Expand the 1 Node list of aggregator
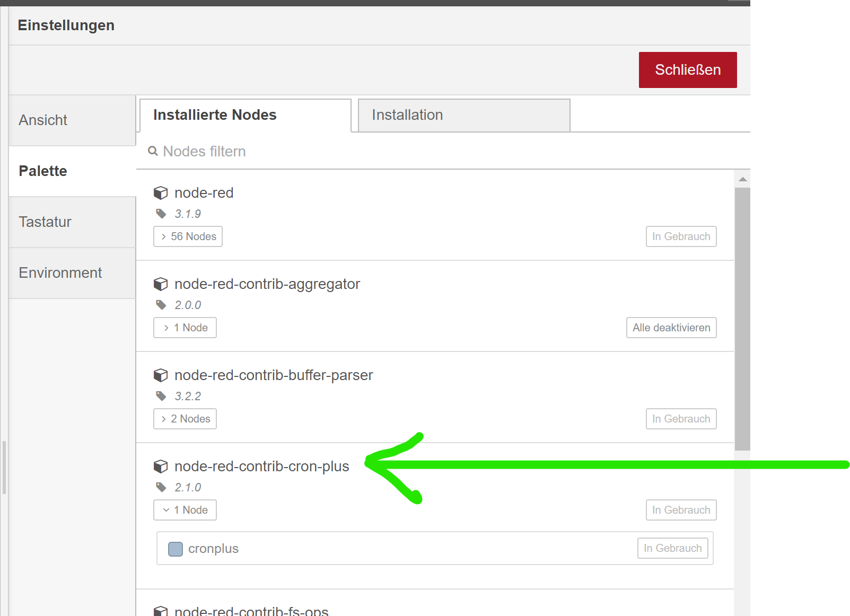850x616 pixels. coord(185,328)
